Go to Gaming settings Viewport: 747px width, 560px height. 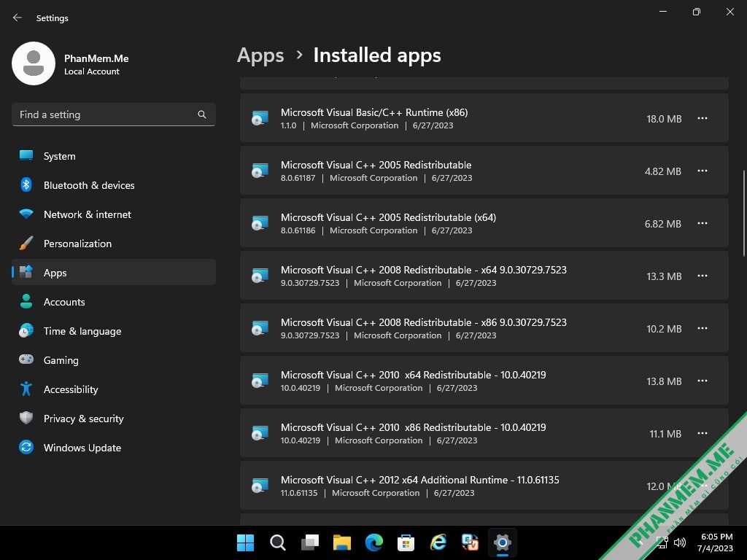click(x=113, y=360)
